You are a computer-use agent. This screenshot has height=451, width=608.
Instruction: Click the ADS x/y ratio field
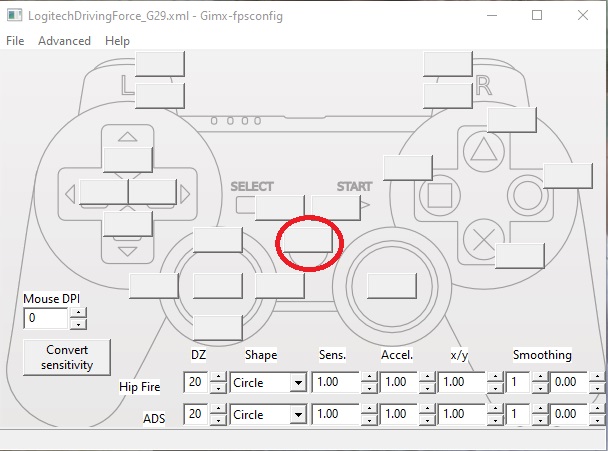[x=462, y=414]
